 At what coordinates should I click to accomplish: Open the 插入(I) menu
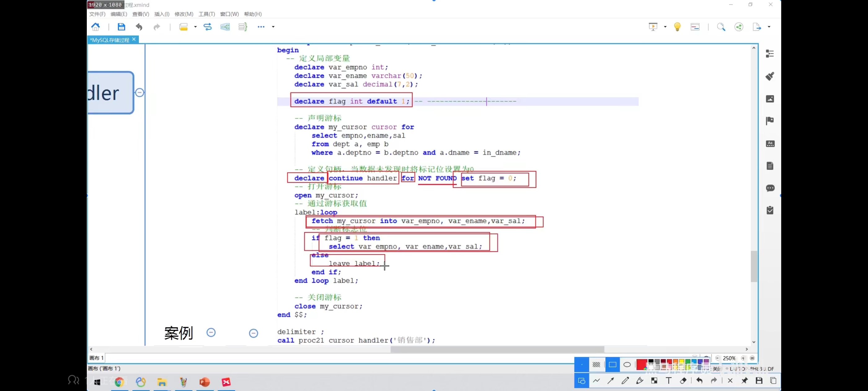162,14
